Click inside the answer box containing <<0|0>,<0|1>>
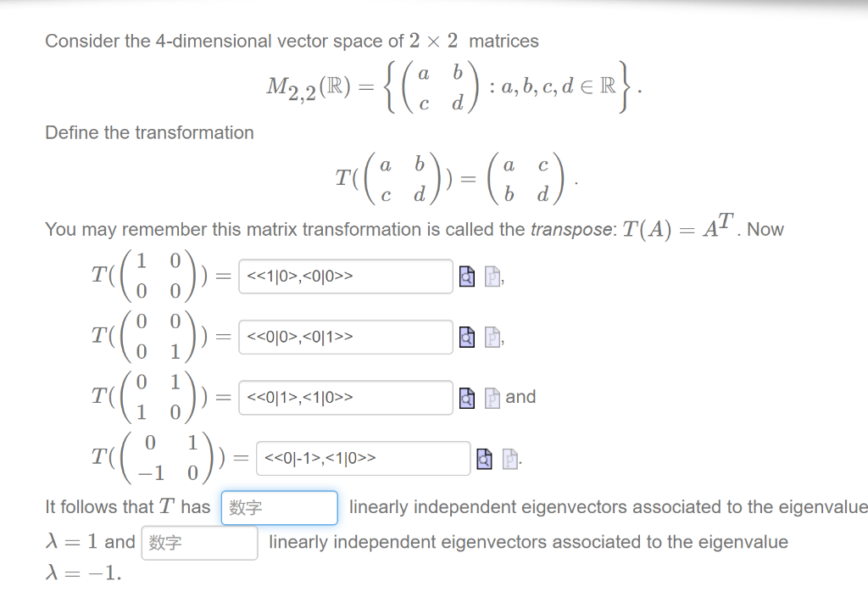The width and height of the screenshot is (868, 603). 345,337
